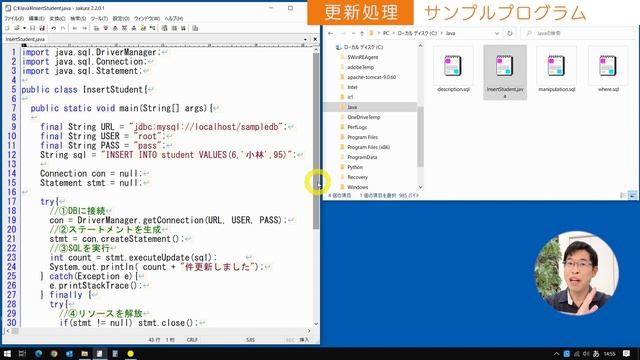Switch Explorer to details view icon

(x=623, y=196)
